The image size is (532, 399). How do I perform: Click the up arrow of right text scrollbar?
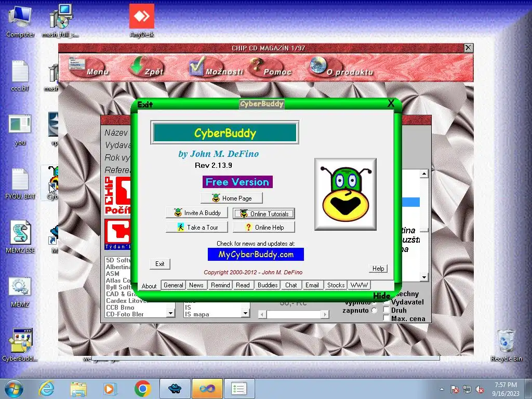(424, 174)
